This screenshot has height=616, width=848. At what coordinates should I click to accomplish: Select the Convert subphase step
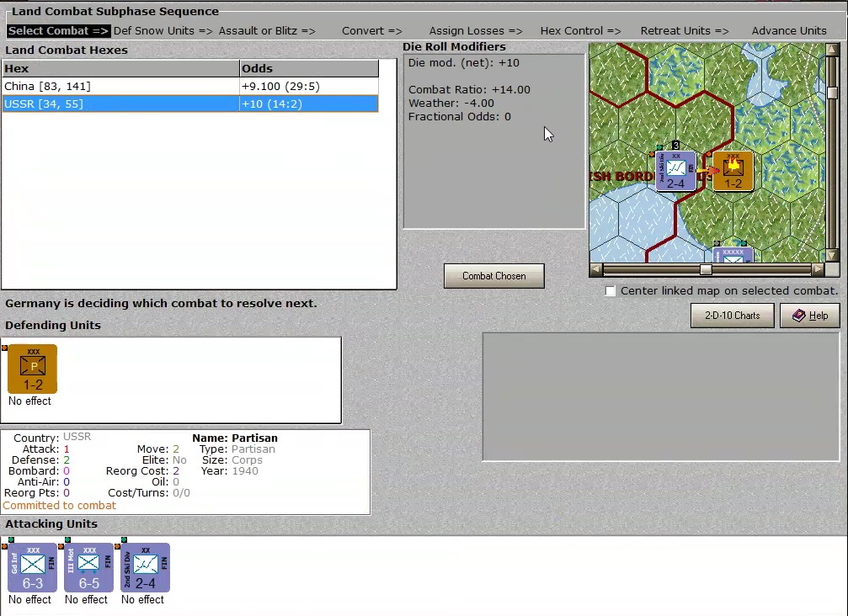pyautogui.click(x=371, y=31)
